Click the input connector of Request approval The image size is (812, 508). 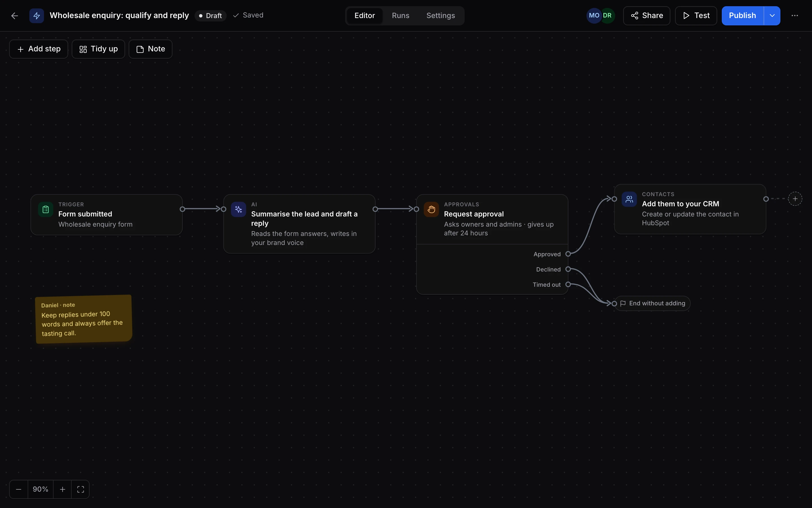[x=416, y=209]
